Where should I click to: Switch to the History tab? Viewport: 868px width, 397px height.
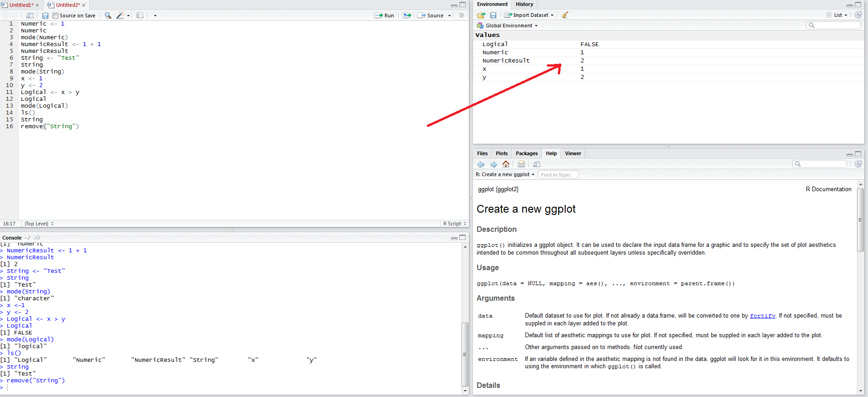524,5
